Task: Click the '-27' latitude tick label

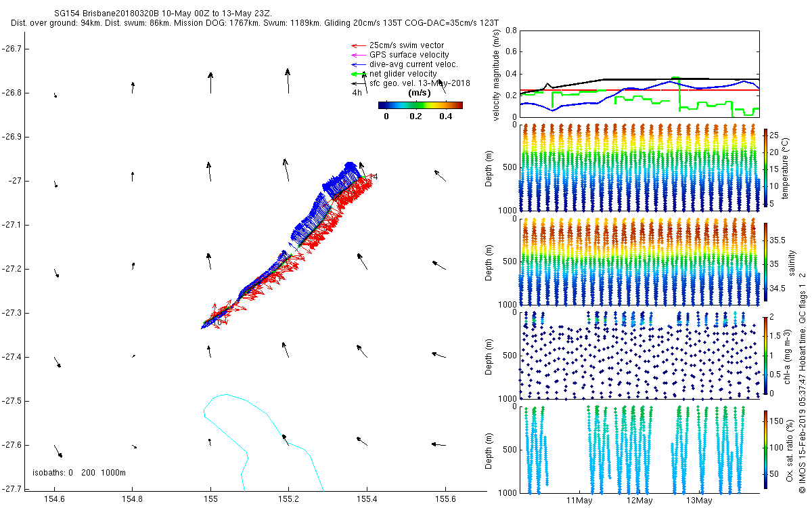Action: click(16, 181)
